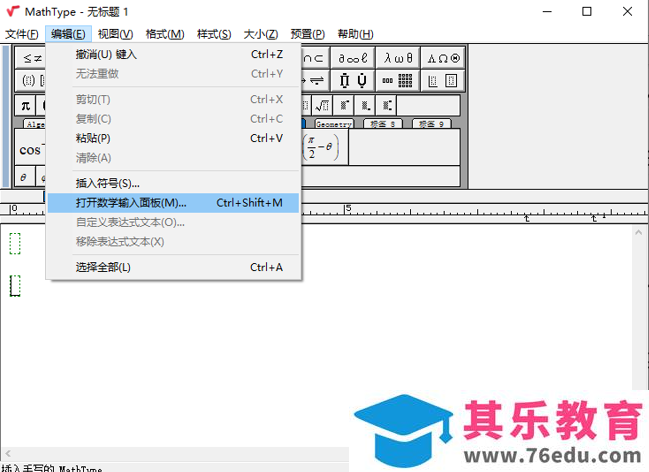Open the 文件(F) menu
Viewport: 649px width, 472px height.
click(x=22, y=34)
